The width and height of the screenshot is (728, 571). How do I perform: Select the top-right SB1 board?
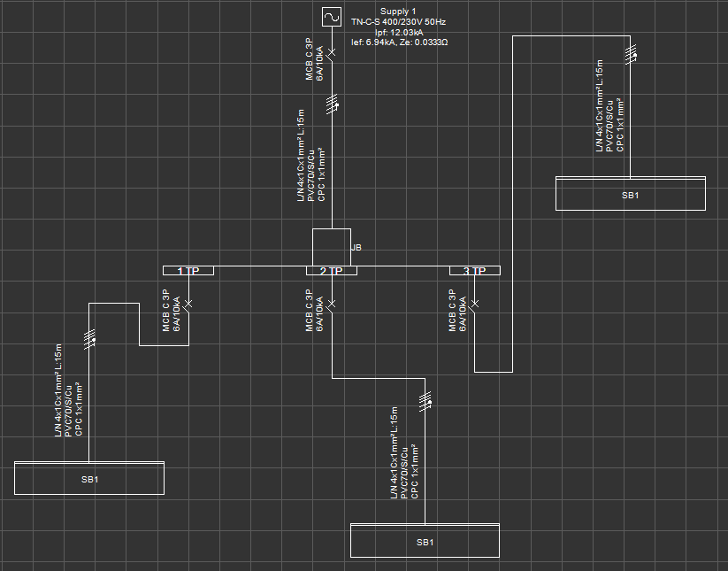(631, 193)
